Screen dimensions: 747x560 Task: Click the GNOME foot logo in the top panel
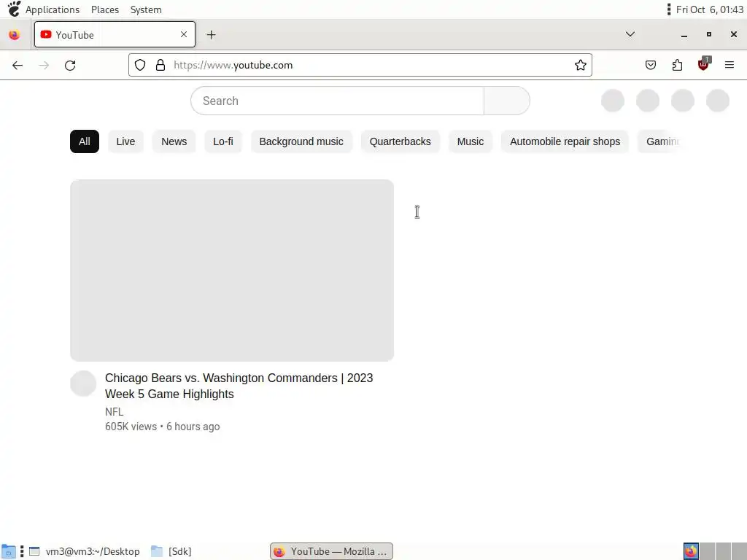tap(14, 9)
